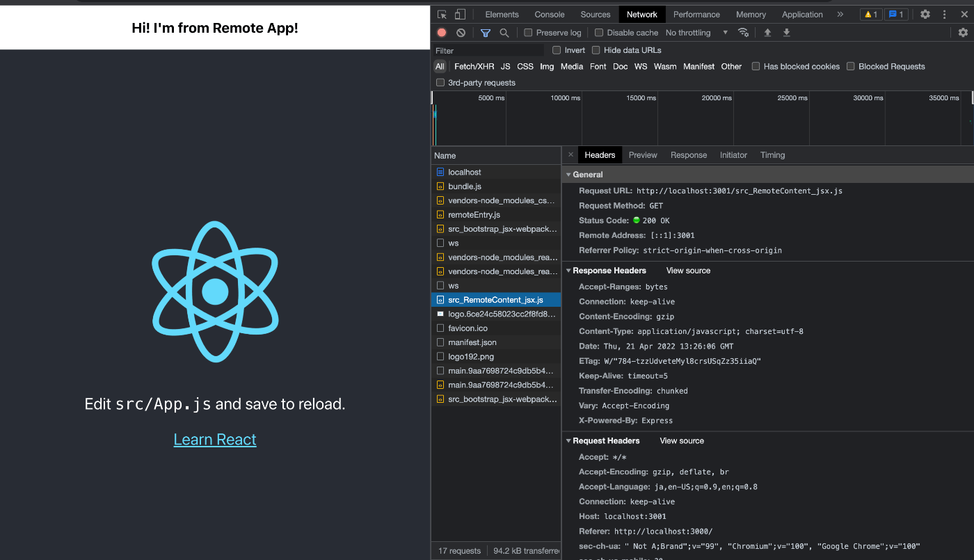The width and height of the screenshot is (974, 560).
Task: Open the Console tab
Action: (550, 15)
